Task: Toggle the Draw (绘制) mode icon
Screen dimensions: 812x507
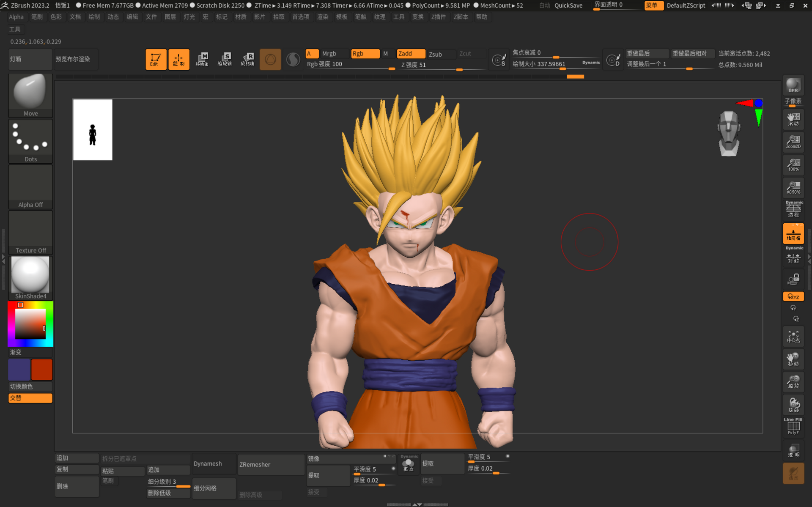Action: (179, 59)
